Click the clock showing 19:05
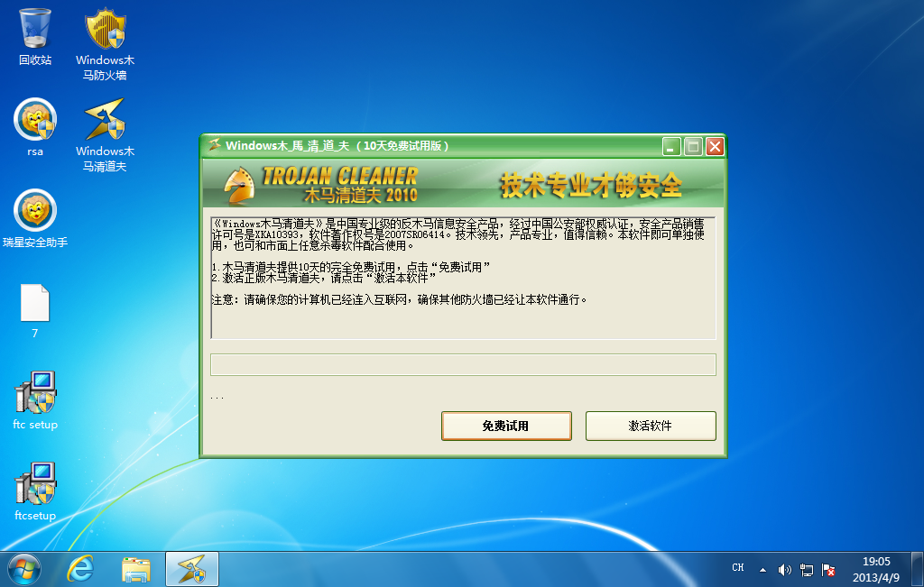The width and height of the screenshot is (924, 587). click(x=876, y=569)
